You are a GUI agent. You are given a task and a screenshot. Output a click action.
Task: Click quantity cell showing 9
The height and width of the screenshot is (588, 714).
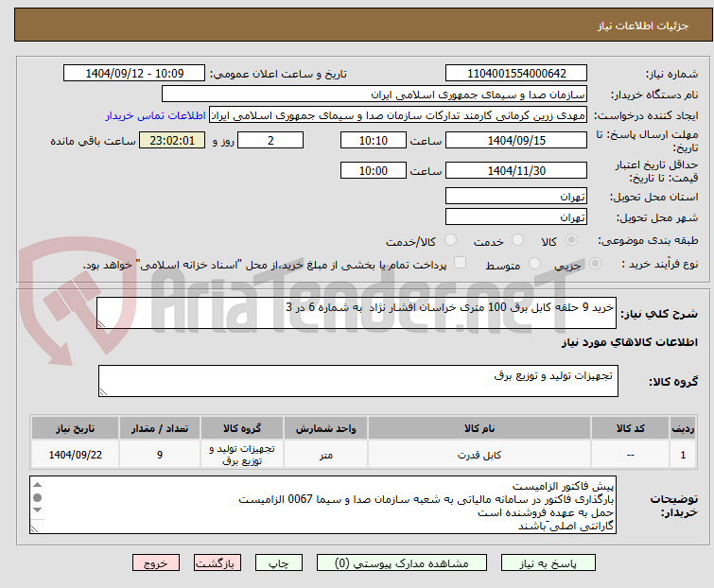pyautogui.click(x=160, y=455)
